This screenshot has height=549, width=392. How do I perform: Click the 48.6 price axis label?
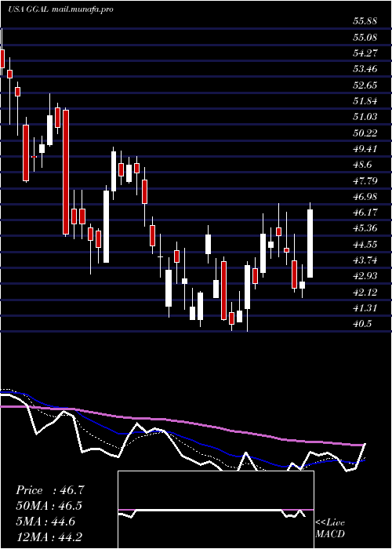[x=362, y=165]
